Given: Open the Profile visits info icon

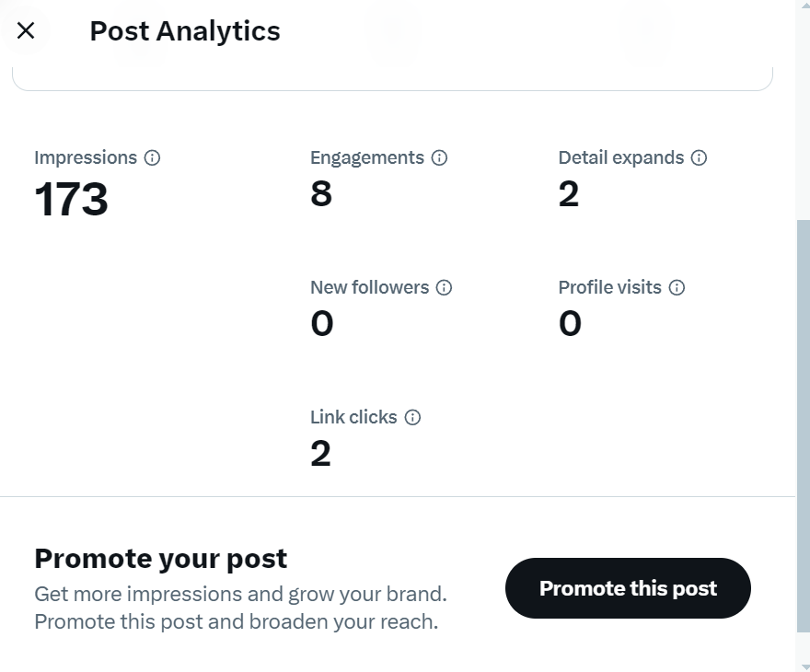Looking at the screenshot, I should click(x=677, y=287).
